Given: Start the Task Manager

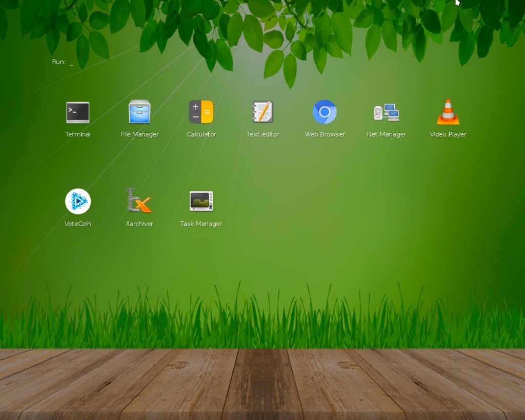Looking at the screenshot, I should pyautogui.click(x=201, y=202).
